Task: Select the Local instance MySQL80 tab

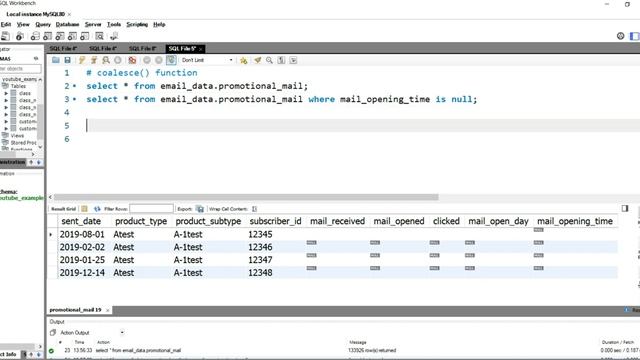Action: [36, 14]
